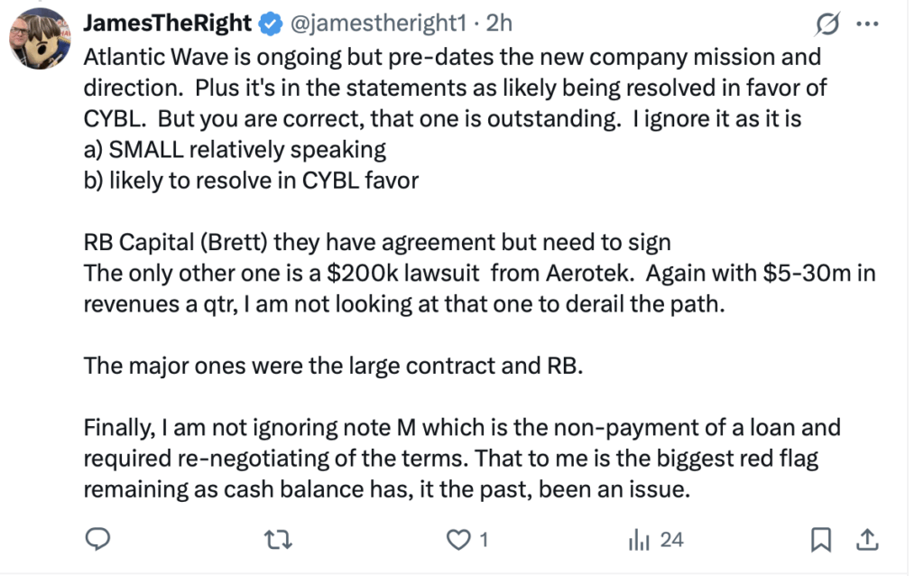Click the 'Atlantic Wave is ongoing' first line
The image size is (924, 576).
[452, 57]
